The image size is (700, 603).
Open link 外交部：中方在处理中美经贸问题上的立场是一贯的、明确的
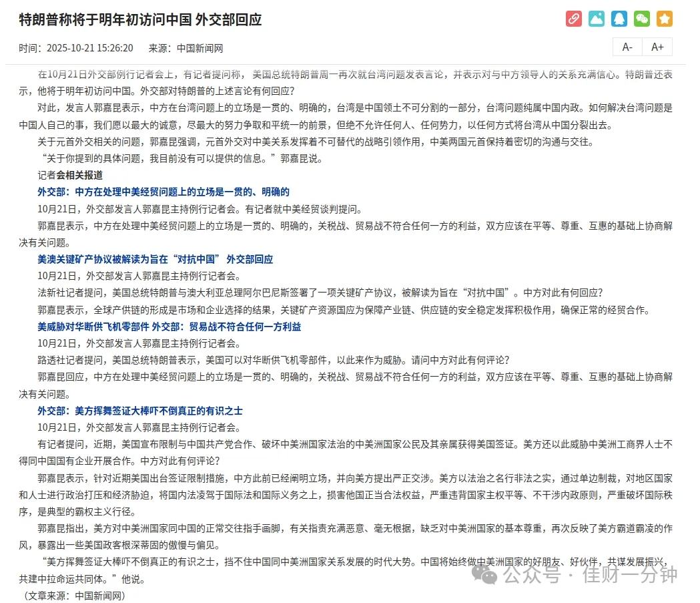click(163, 192)
